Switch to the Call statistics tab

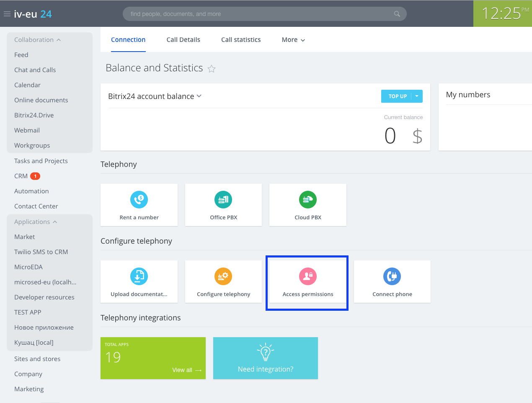(241, 40)
